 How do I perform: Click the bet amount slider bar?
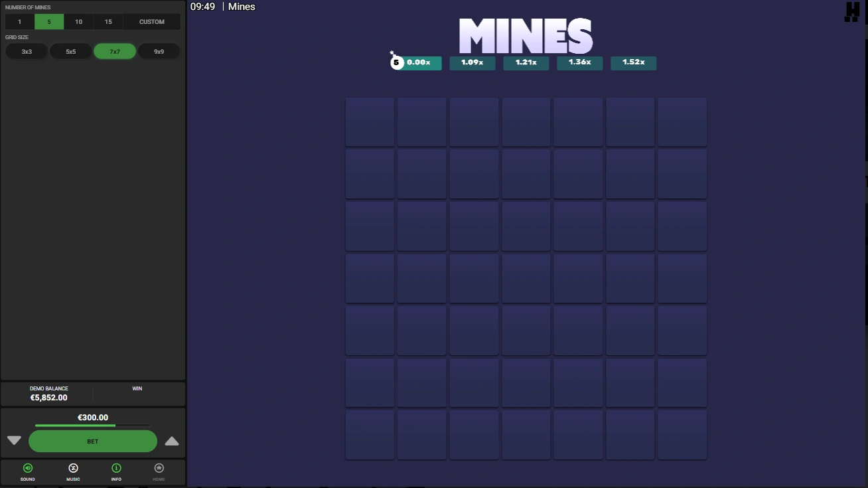point(92,426)
